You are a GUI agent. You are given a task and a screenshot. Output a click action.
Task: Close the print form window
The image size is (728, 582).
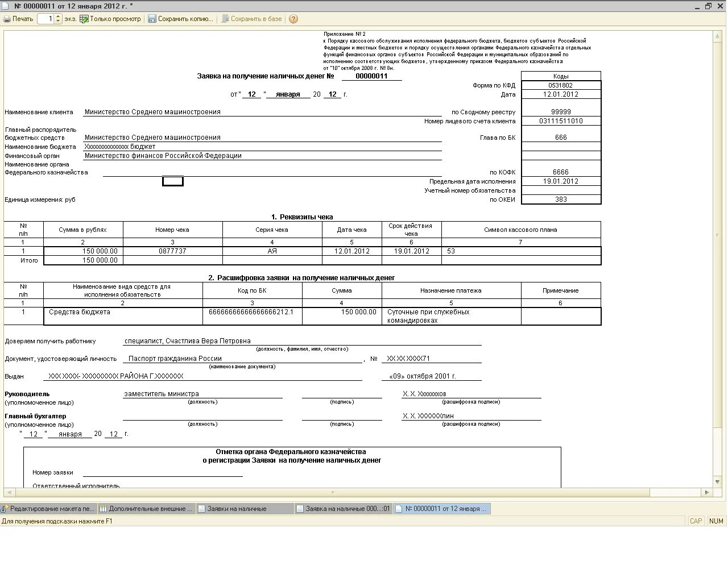(x=720, y=6)
